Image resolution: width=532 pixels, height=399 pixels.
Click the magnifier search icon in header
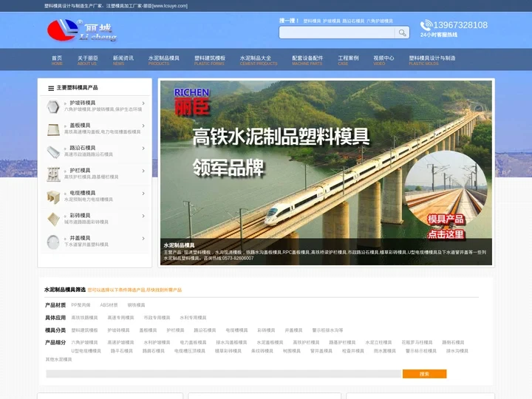point(402,33)
